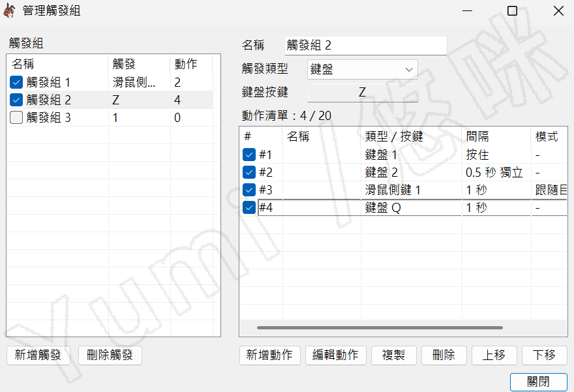Click the 鍵盤 2 action type cell
574x392 pixels.
pos(381,172)
